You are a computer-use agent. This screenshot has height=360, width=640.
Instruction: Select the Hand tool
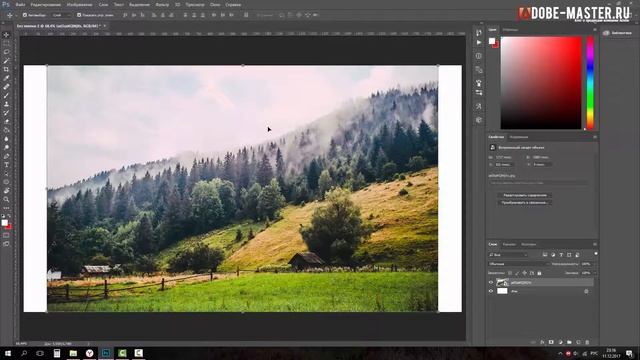(x=6, y=191)
